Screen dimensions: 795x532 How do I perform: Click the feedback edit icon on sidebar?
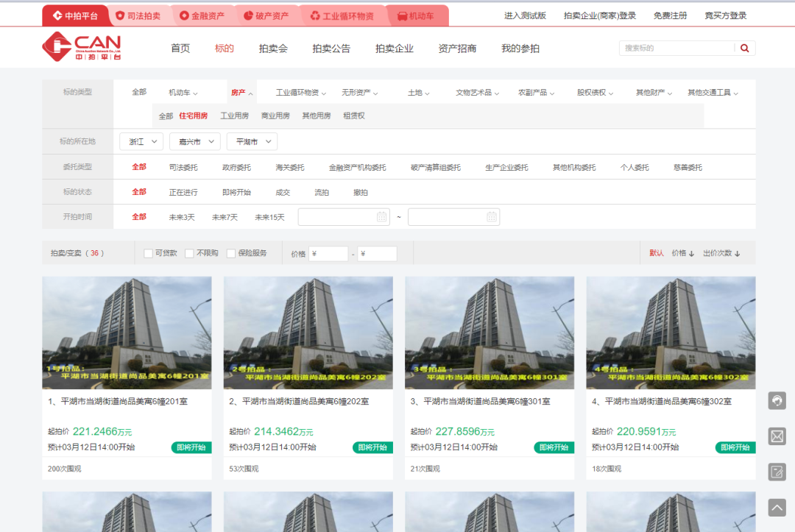click(777, 472)
